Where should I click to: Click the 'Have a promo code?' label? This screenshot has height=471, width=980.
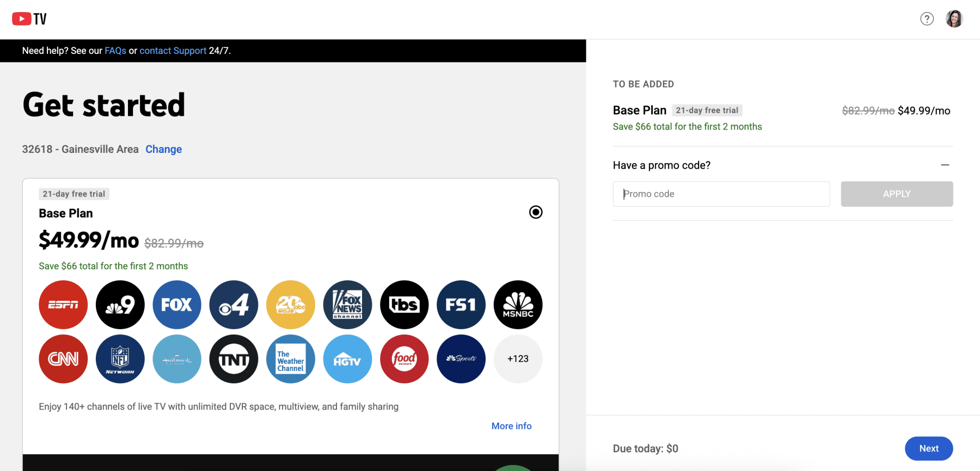point(661,165)
